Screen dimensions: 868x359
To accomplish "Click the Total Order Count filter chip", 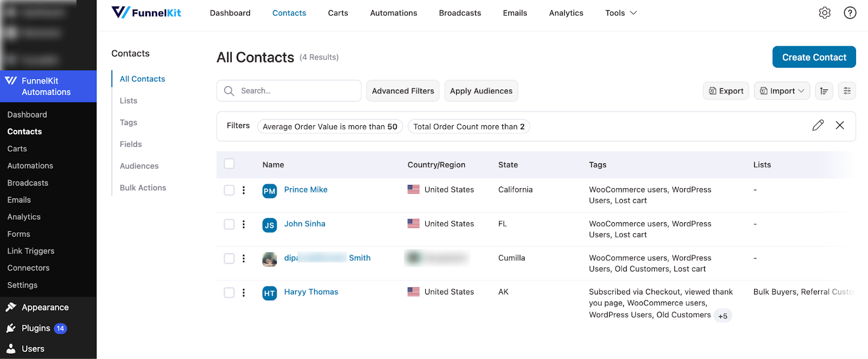I will point(469,127).
